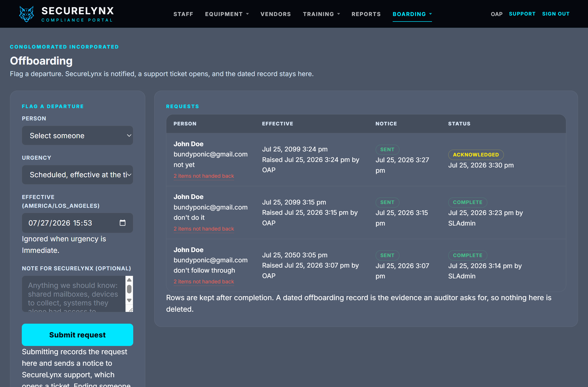Expand the Training menu
The width and height of the screenshot is (588, 387).
coord(322,14)
